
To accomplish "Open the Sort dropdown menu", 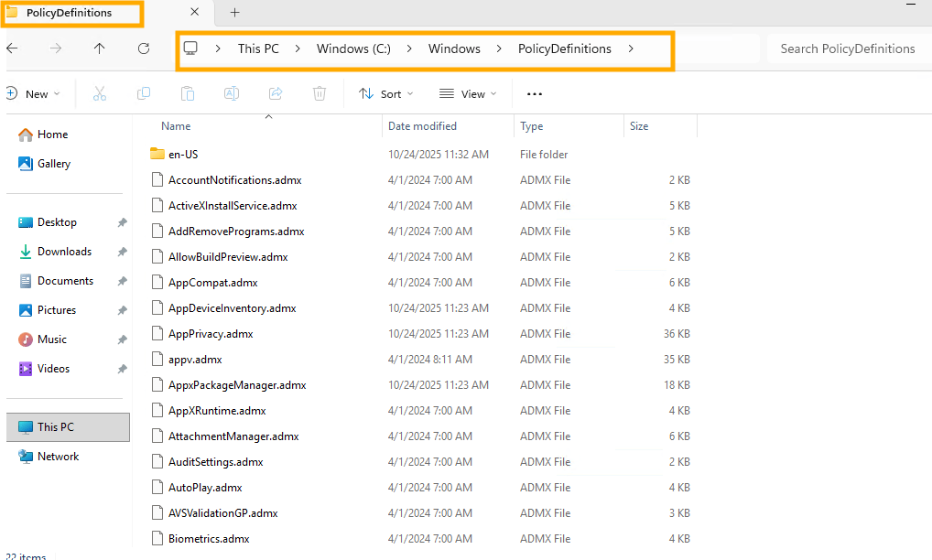I will (x=385, y=93).
